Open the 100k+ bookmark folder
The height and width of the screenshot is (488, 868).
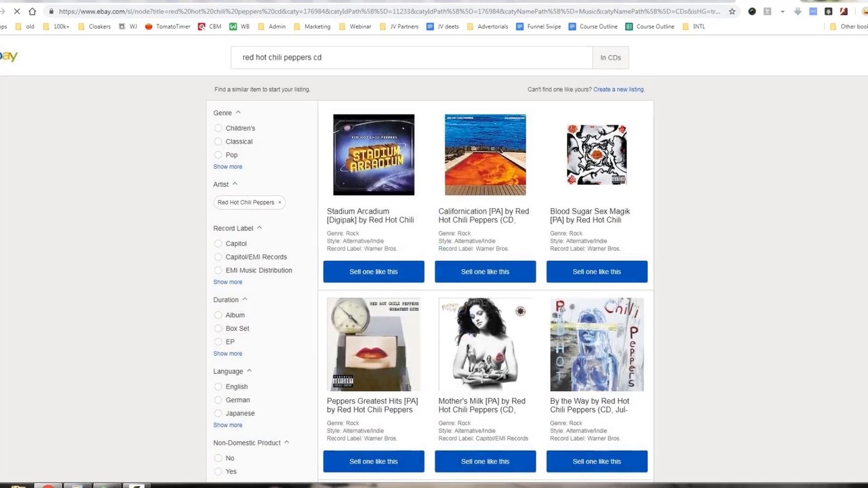(x=56, y=26)
